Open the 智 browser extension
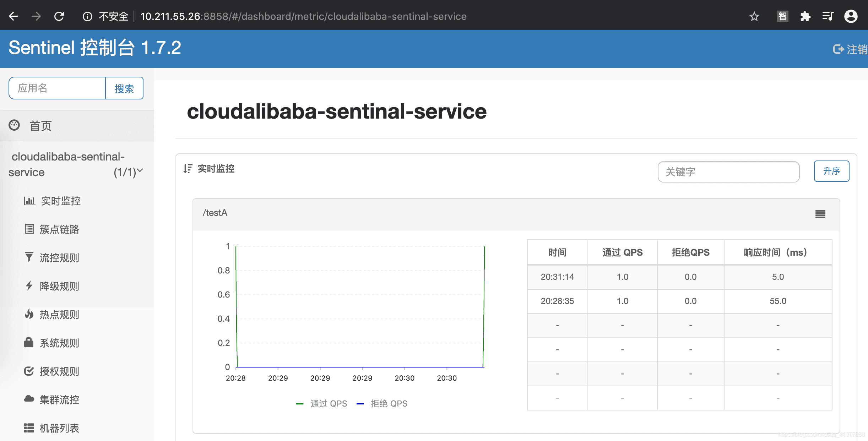This screenshot has width=868, height=441. (782, 16)
